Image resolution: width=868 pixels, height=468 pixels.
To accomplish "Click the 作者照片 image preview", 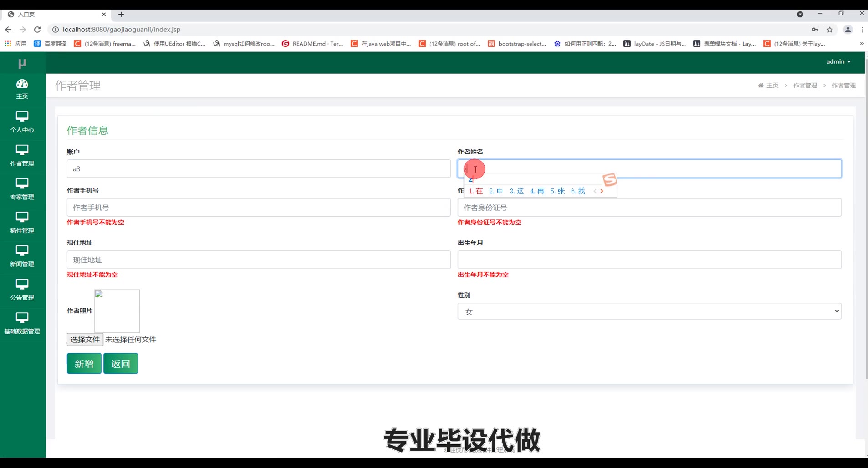I will pyautogui.click(x=117, y=311).
